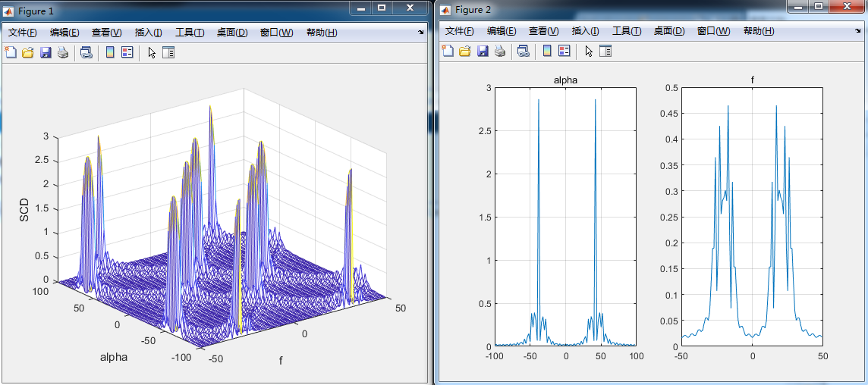868x385 pixels.
Task: Click MATLAB logo in Figure 1 title bar
Action: pos(9,11)
